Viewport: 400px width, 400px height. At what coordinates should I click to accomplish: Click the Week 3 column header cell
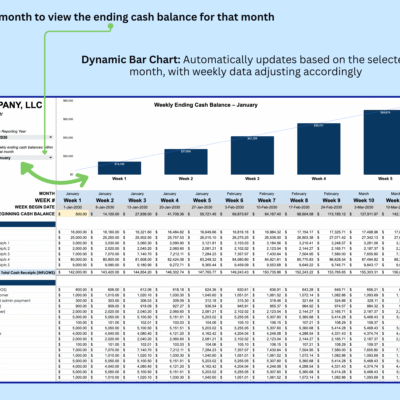click(x=137, y=200)
